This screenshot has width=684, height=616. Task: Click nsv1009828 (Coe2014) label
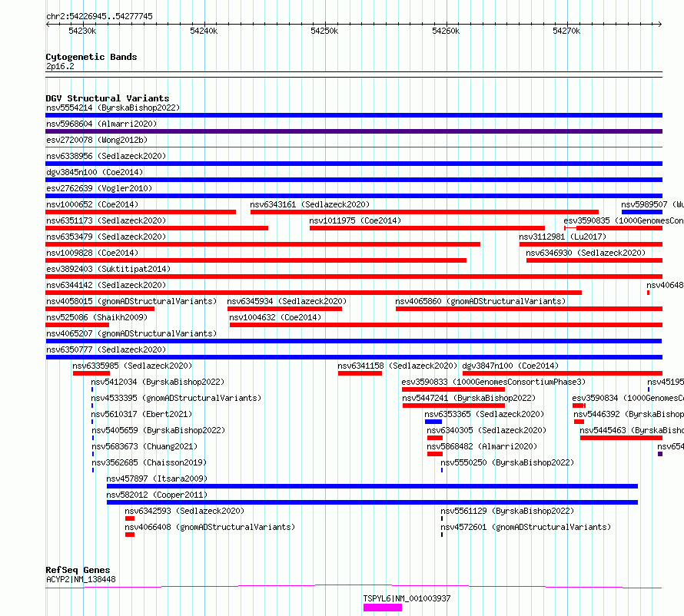pos(92,253)
